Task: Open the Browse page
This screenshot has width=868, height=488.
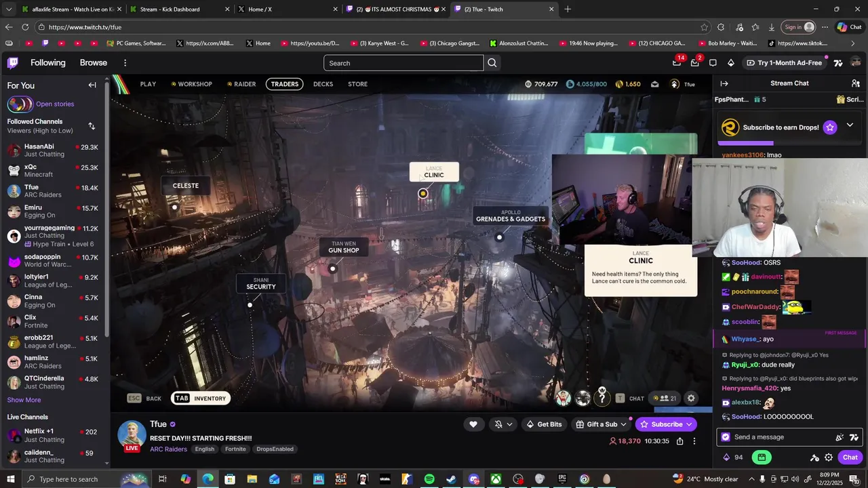Action: 94,63
